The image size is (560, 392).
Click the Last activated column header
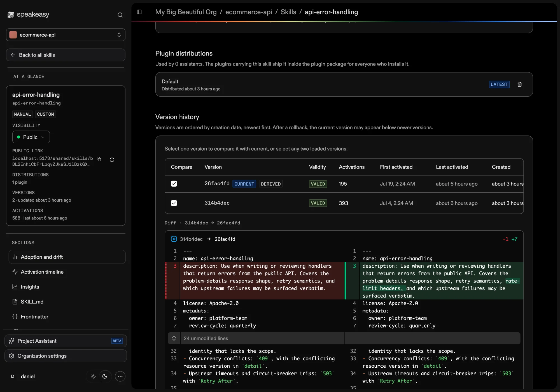452,167
